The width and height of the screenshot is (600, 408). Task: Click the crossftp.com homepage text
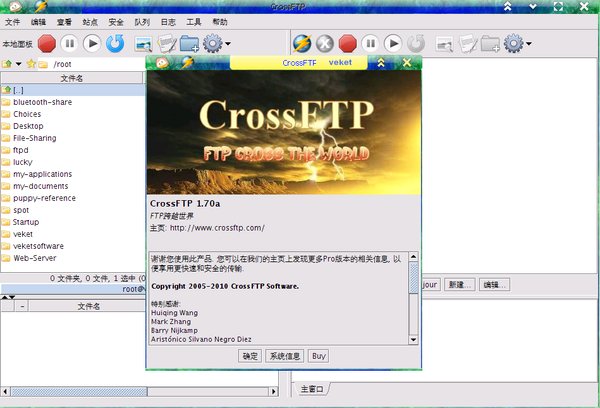pyautogui.click(x=217, y=228)
